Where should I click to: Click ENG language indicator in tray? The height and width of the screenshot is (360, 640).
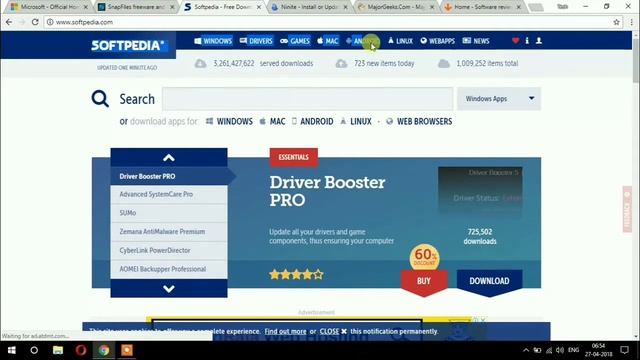click(573, 350)
